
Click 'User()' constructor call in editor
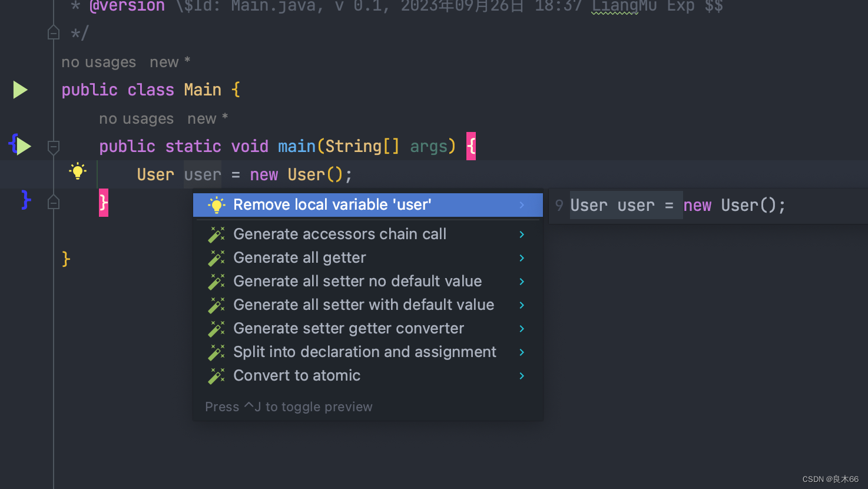[316, 175]
